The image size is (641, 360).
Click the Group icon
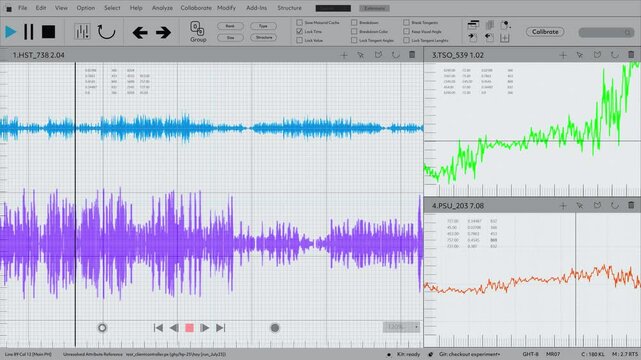(198, 32)
